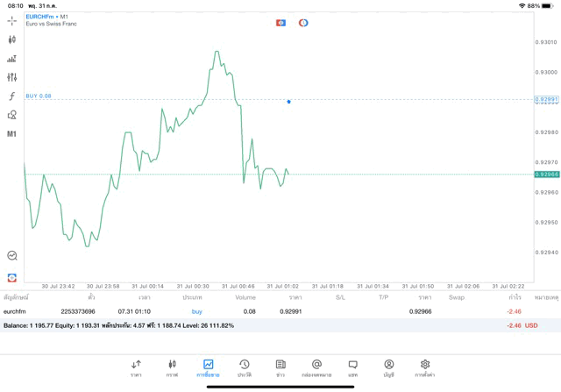Switch to the chart (กราฟ) tab
The width and height of the screenshot is (561, 392).
tap(172, 367)
